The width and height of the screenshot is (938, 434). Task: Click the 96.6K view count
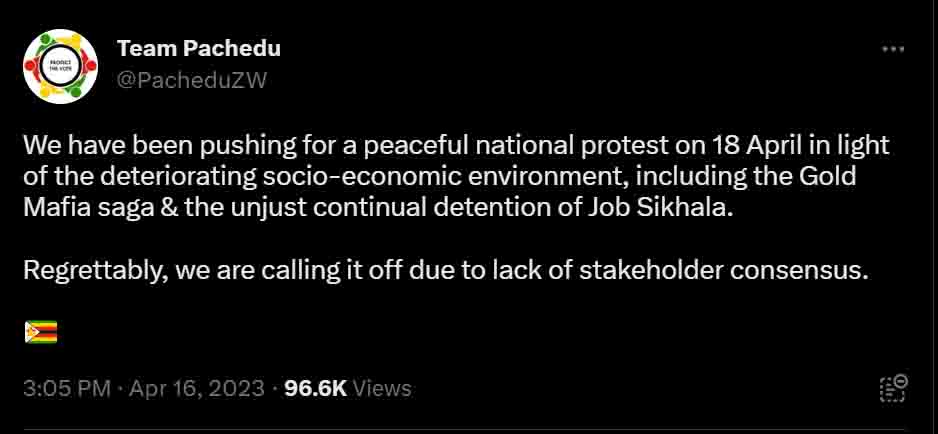tap(316, 388)
